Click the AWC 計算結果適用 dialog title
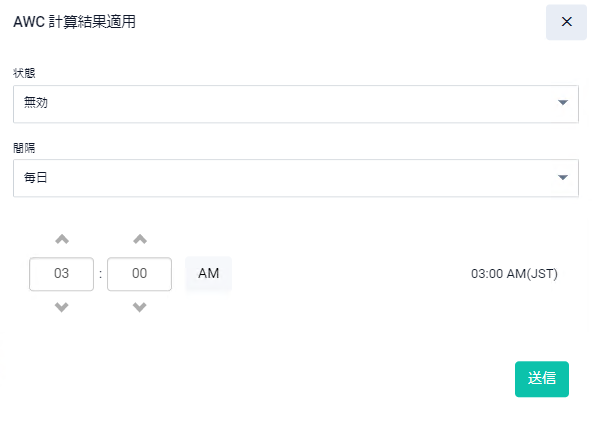 [74, 22]
